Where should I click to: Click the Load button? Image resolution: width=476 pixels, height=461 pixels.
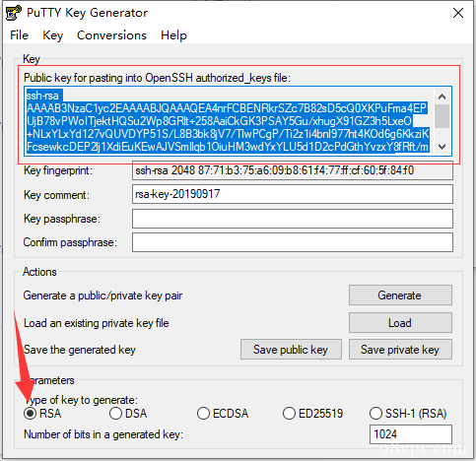(400, 323)
